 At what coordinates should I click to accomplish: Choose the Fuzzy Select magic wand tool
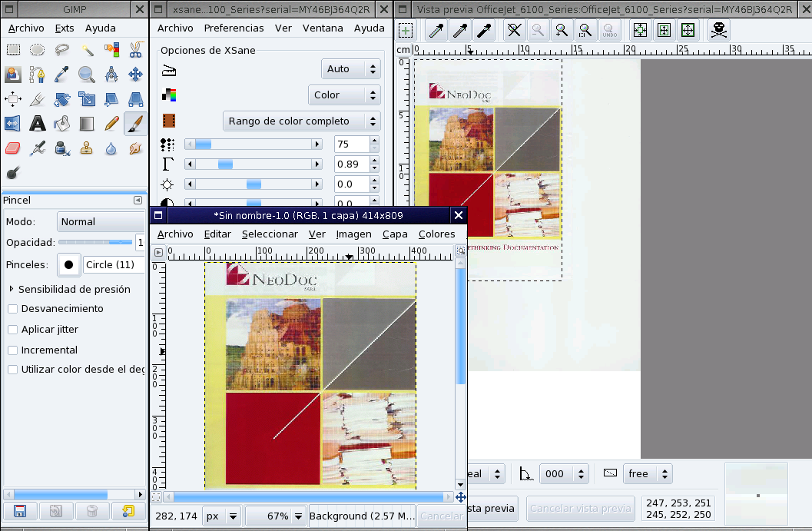(87, 50)
